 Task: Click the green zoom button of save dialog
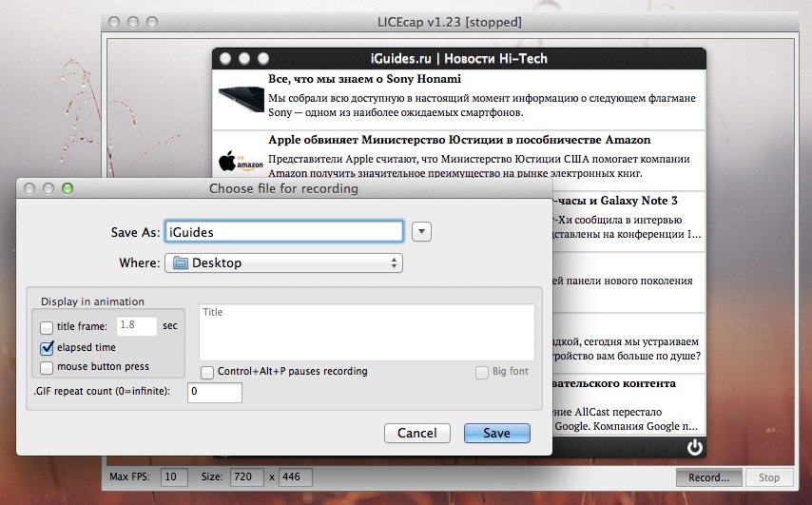point(68,188)
